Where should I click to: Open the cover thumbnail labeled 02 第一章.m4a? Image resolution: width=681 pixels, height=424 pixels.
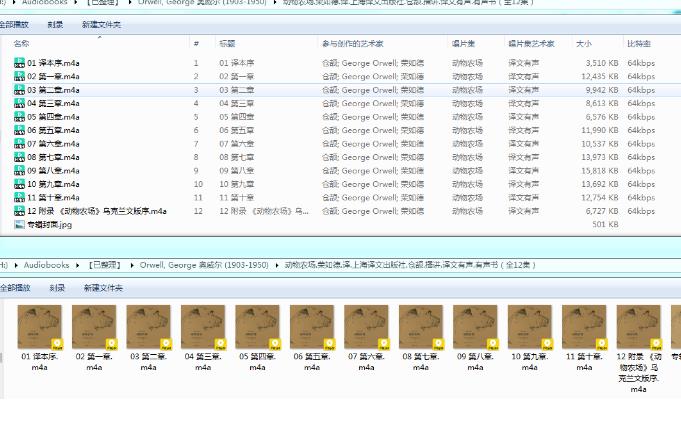(x=94, y=327)
